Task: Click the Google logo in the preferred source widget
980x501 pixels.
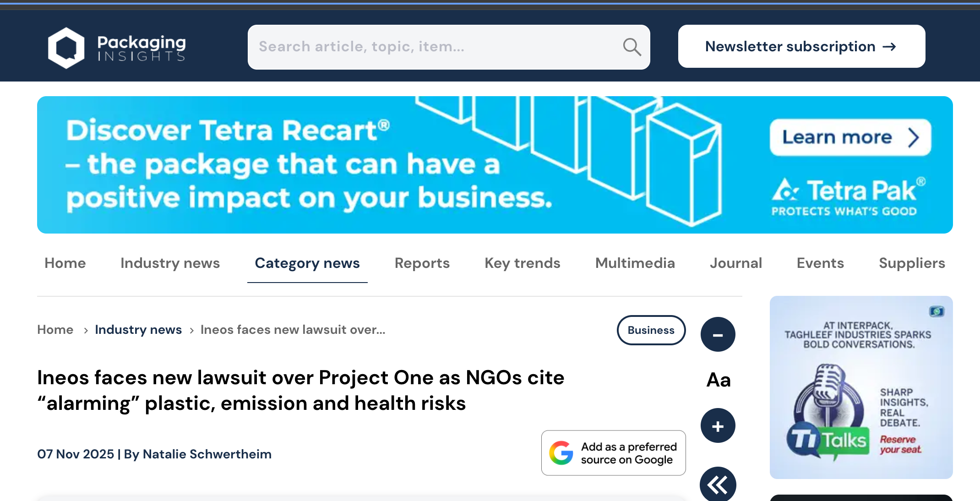Action: pos(561,453)
